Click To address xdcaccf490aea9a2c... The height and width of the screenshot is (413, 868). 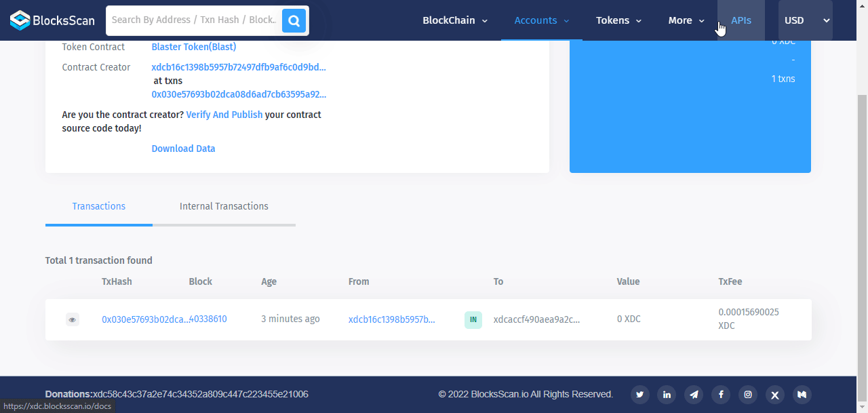tap(536, 319)
